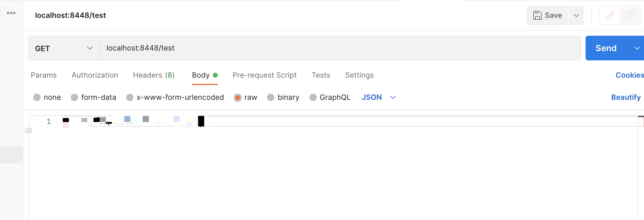Open the GET method dropdown
Viewport: 644px width, 220px height.
[x=64, y=48]
